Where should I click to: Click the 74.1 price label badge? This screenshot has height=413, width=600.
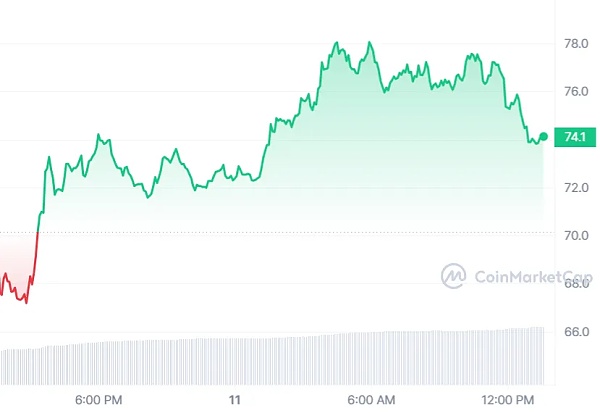[x=575, y=137]
